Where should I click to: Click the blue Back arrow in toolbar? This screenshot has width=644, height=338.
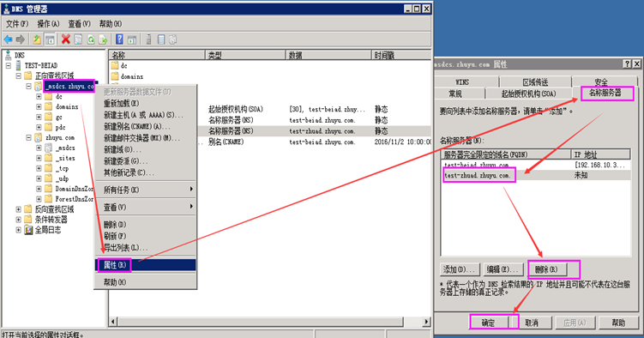point(8,39)
